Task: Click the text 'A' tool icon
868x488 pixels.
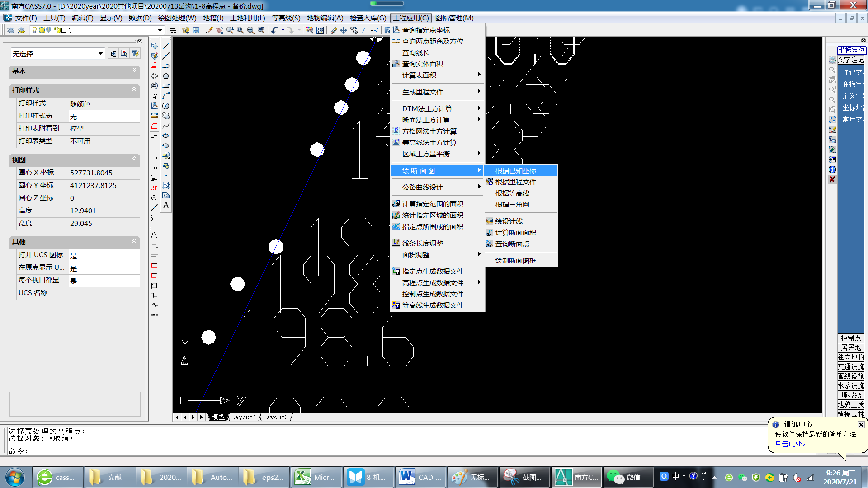Action: pyautogui.click(x=166, y=205)
